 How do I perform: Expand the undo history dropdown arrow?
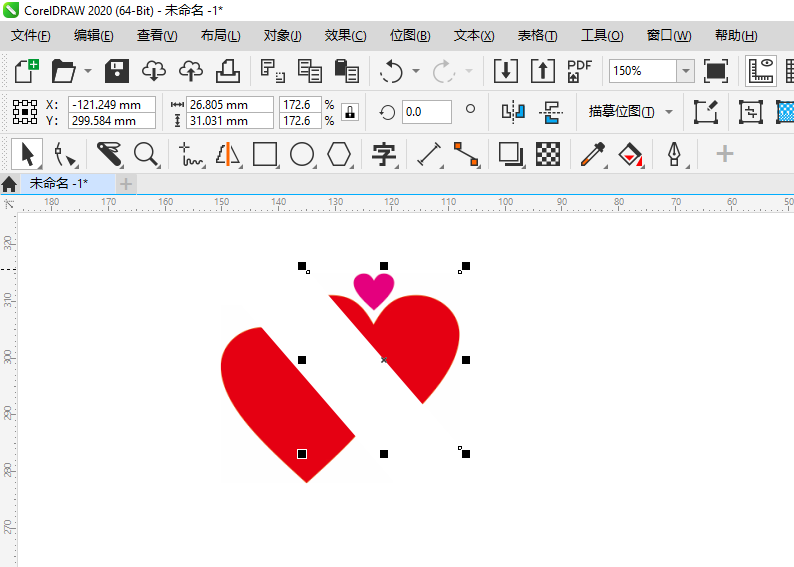(416, 71)
